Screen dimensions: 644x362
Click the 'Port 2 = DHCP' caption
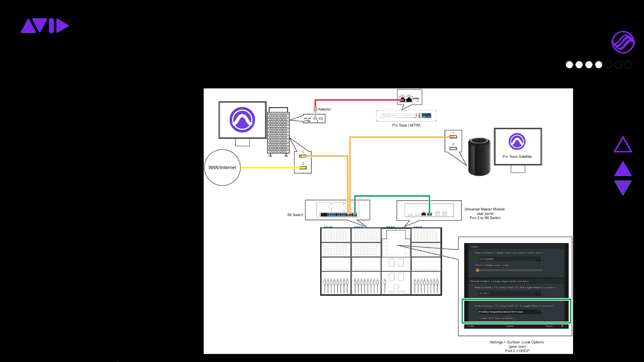[517, 351]
